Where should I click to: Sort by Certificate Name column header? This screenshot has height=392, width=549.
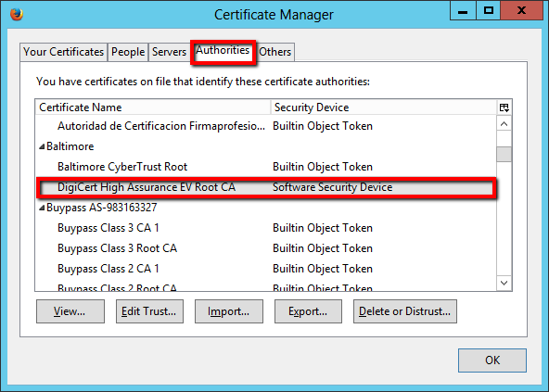(153, 107)
